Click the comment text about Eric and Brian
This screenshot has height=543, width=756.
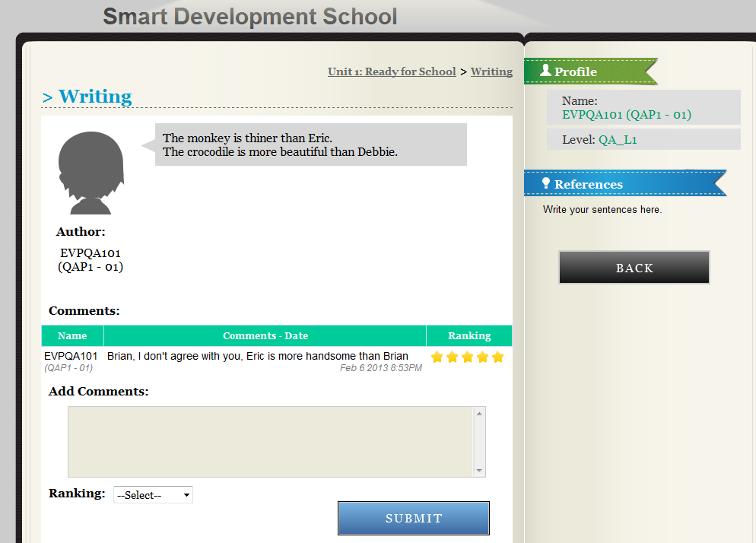tap(258, 356)
